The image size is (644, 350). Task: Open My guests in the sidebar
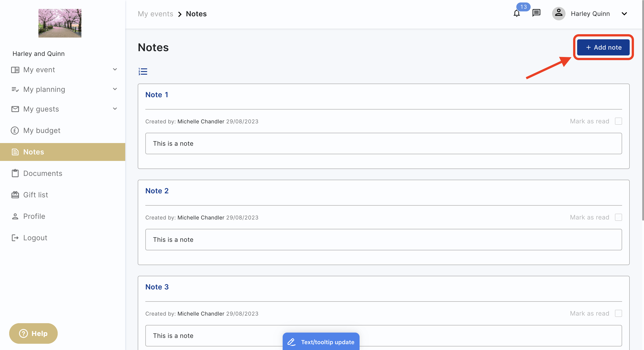(x=63, y=109)
